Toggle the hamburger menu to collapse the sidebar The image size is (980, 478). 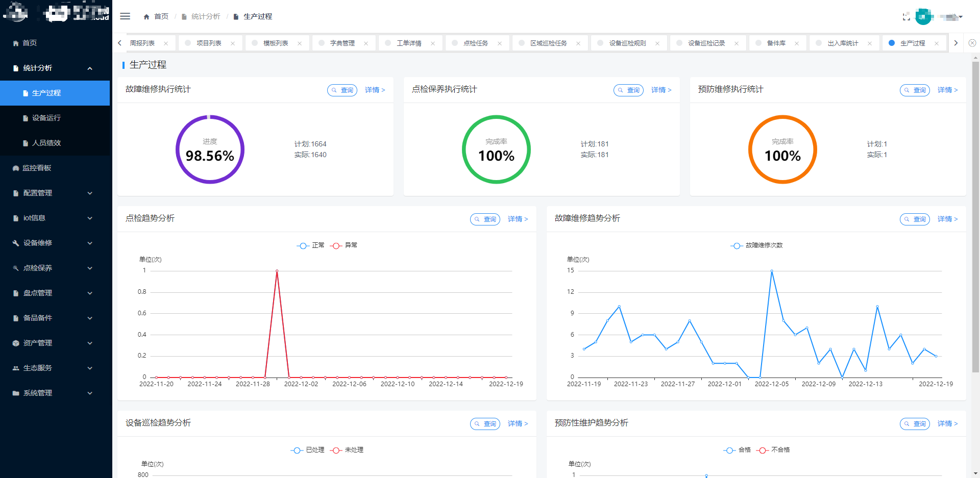125,16
